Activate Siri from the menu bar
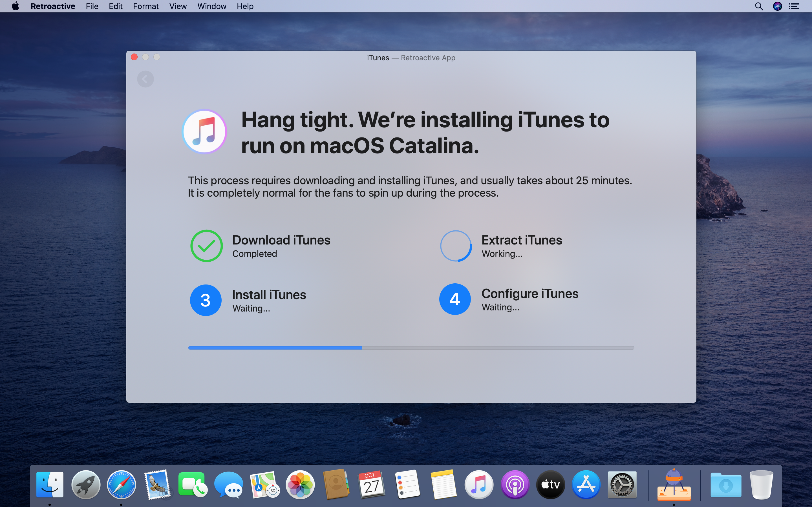 [777, 6]
